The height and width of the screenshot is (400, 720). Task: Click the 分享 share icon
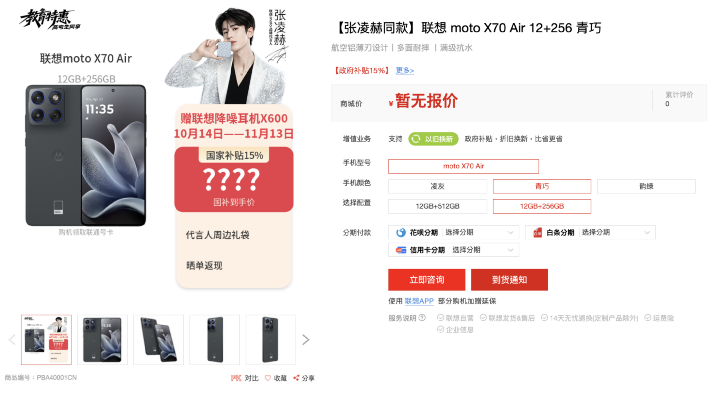click(296, 378)
